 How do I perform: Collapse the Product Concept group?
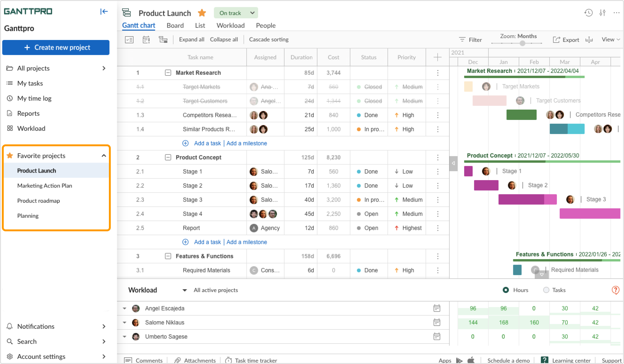click(168, 157)
